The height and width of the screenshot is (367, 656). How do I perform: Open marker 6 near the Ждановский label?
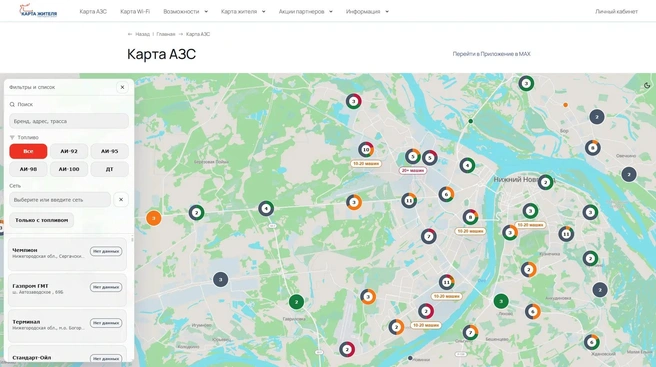(x=591, y=342)
